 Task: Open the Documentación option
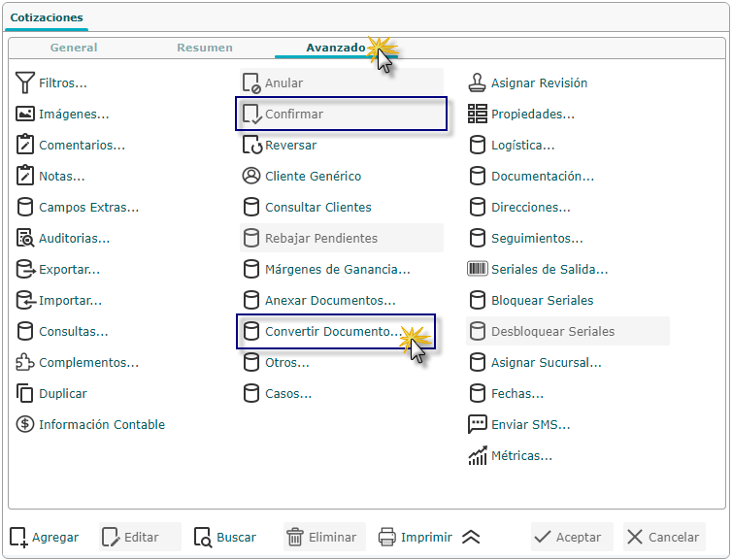click(531, 176)
